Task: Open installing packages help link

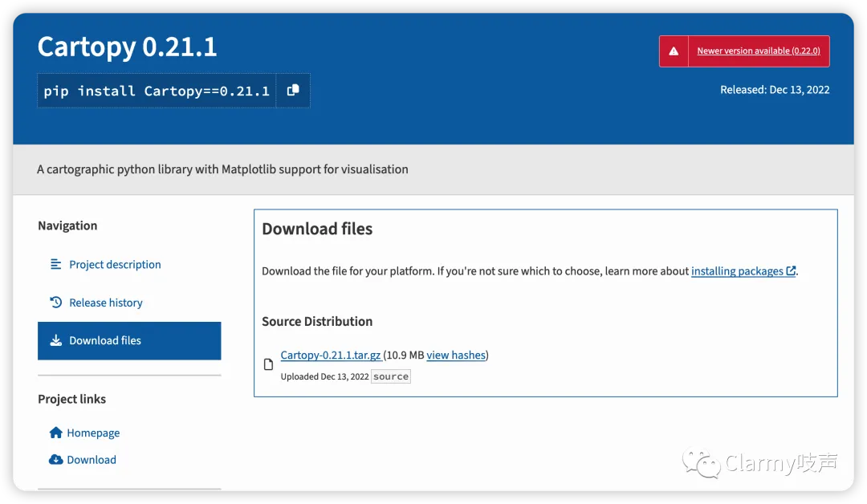Action: pos(737,271)
